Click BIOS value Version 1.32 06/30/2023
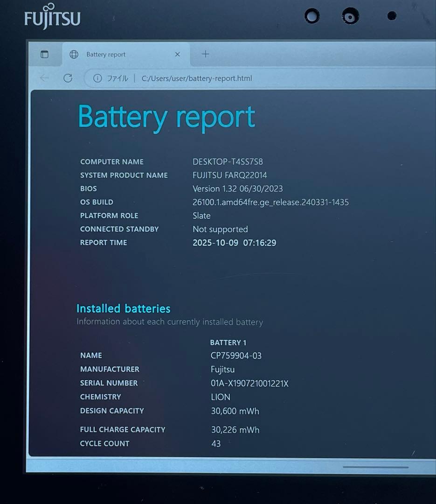 pyautogui.click(x=238, y=189)
